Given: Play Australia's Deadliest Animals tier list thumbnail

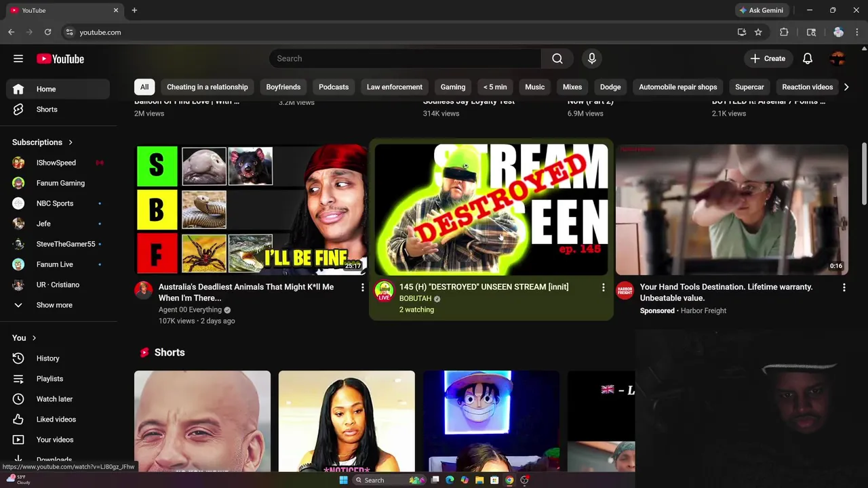Looking at the screenshot, I should (251, 209).
